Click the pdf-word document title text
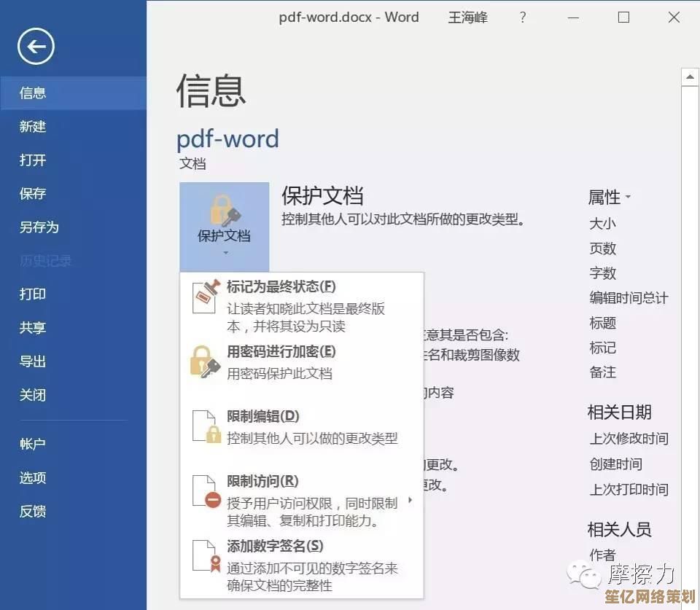700x610 pixels. (227, 138)
